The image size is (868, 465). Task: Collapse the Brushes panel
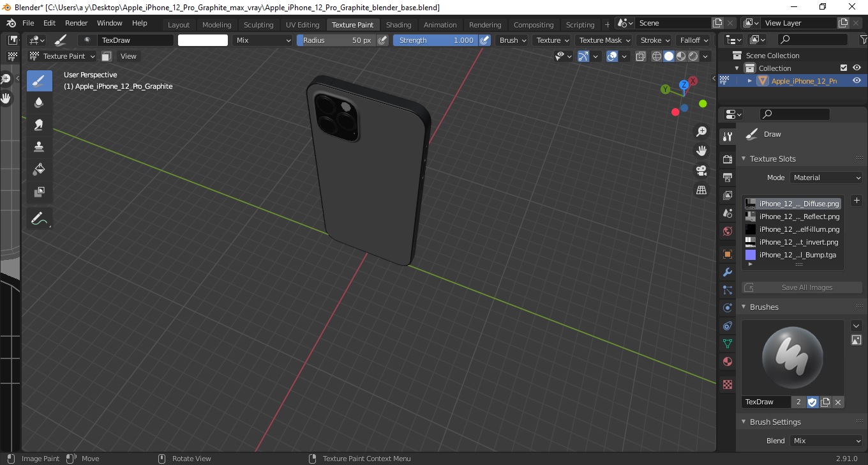744,307
